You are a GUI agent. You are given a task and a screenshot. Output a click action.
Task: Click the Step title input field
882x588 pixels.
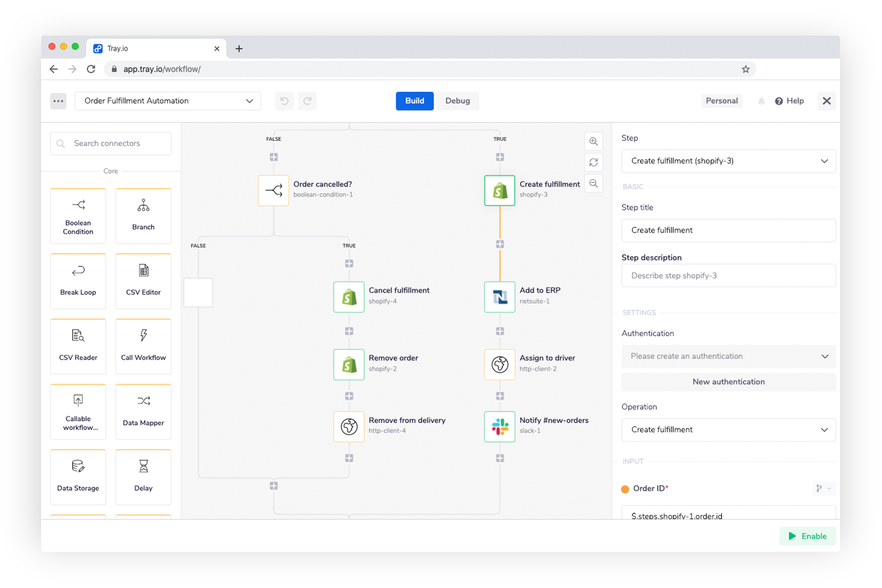click(728, 230)
